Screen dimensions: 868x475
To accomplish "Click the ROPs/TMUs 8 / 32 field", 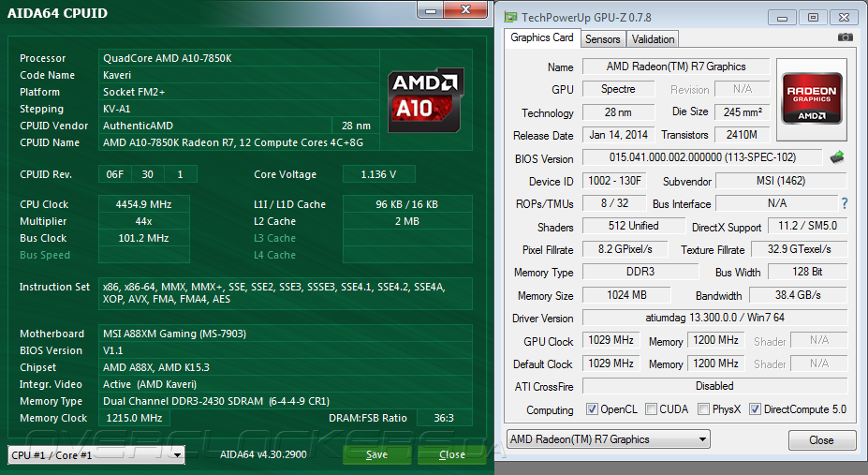I will pyautogui.click(x=614, y=203).
